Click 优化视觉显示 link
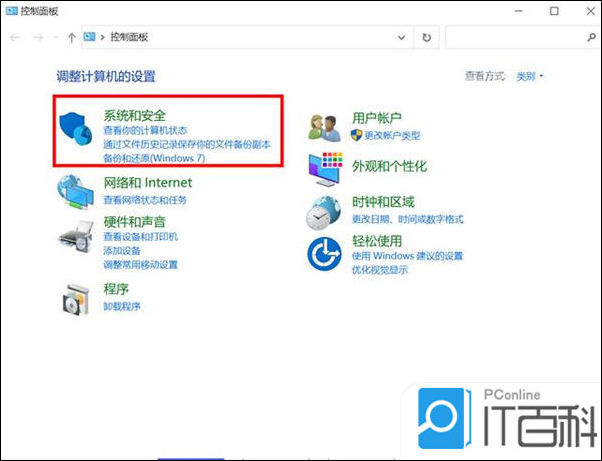 coord(380,270)
